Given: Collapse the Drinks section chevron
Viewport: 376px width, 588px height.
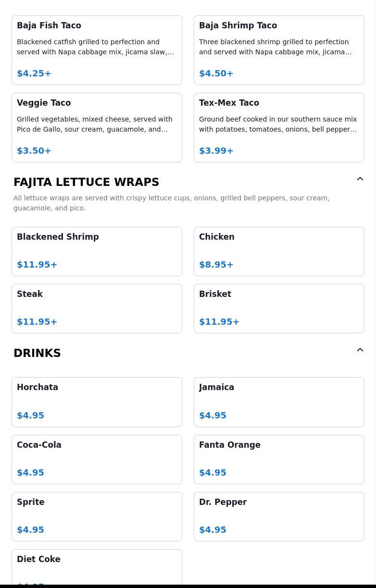Looking at the screenshot, I should [360, 350].
